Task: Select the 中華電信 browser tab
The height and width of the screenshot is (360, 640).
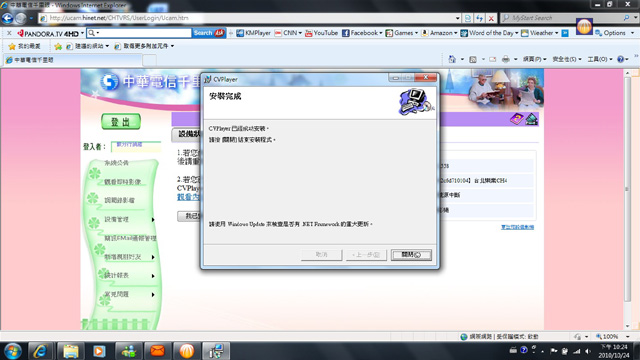Action: (73, 60)
